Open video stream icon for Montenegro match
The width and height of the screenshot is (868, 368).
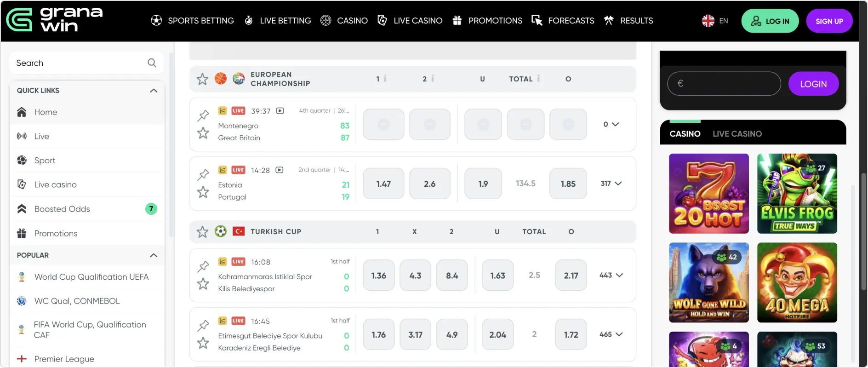pyautogui.click(x=280, y=111)
